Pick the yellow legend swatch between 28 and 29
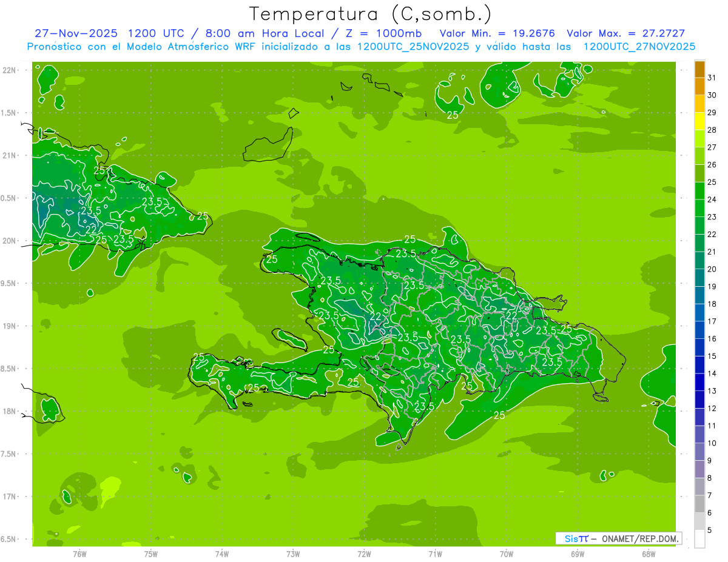The image size is (728, 562). [699, 121]
